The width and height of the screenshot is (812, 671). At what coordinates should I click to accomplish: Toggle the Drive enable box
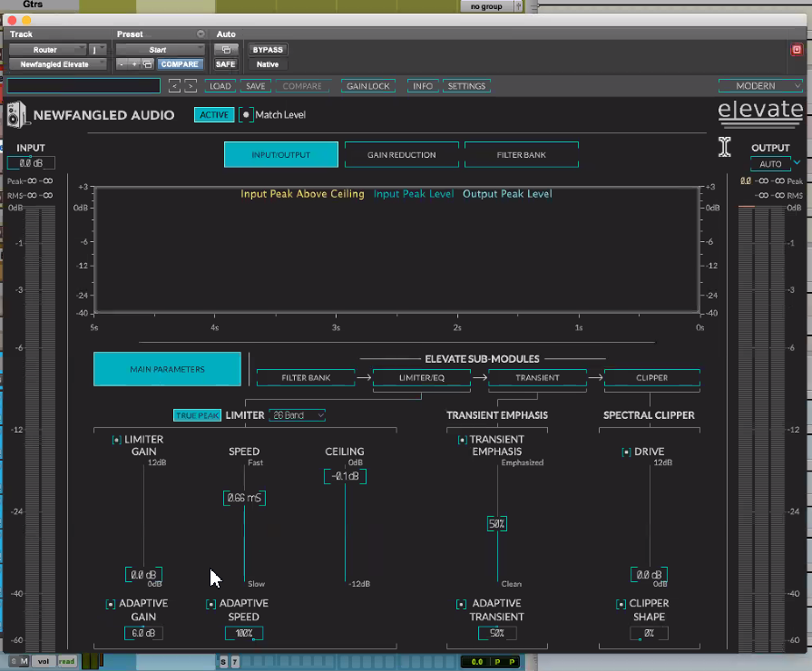tap(626, 452)
